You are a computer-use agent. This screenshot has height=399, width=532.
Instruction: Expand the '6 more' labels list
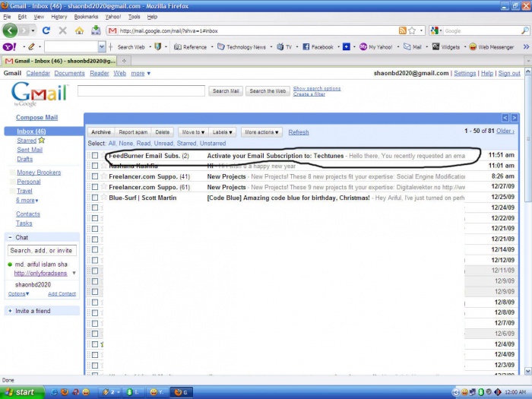[27, 200]
